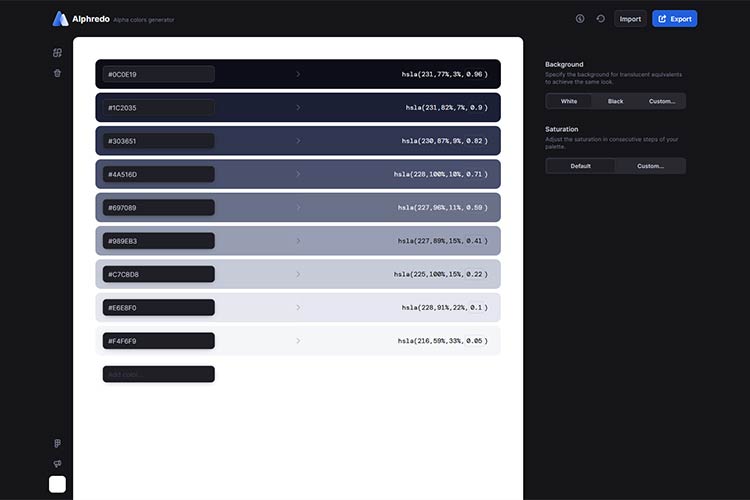Click the chevron arrow in the #4A516D row
Screen dimensions: 750x500
click(x=298, y=174)
